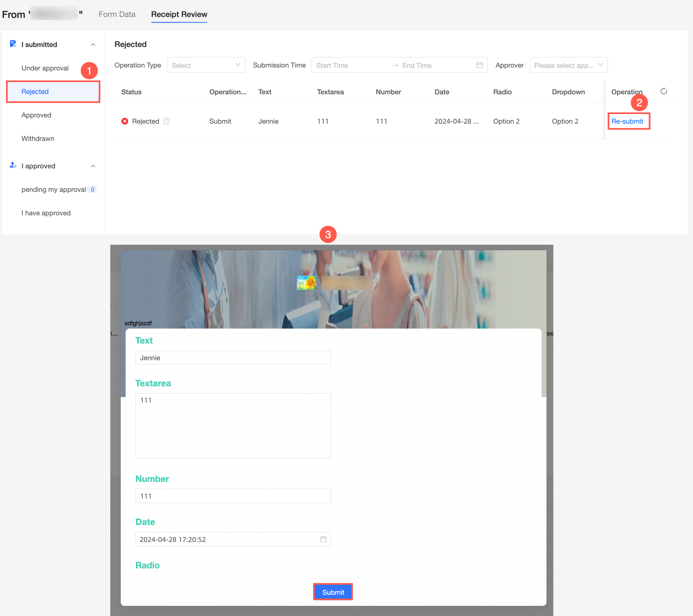Click the refresh icon in table header
693x616 pixels.
[664, 91]
